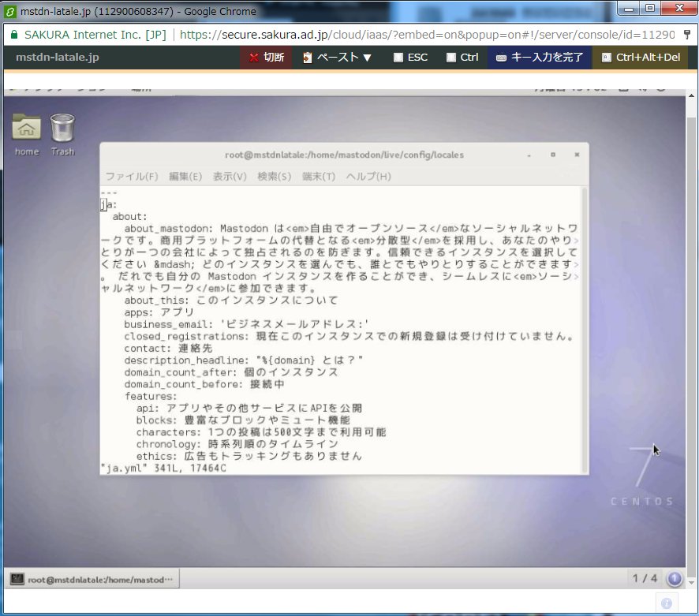Click the "business_email:" line in terminal
This screenshot has width=699, height=616.
point(246,324)
